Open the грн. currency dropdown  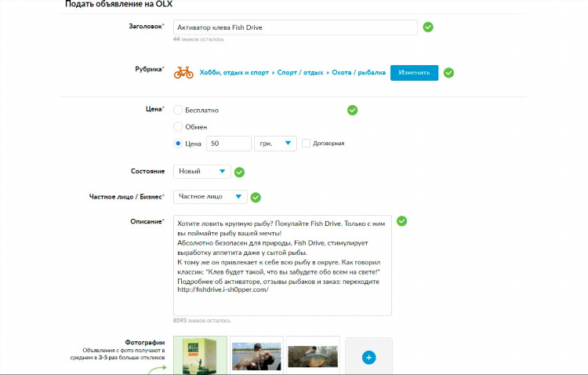(275, 144)
